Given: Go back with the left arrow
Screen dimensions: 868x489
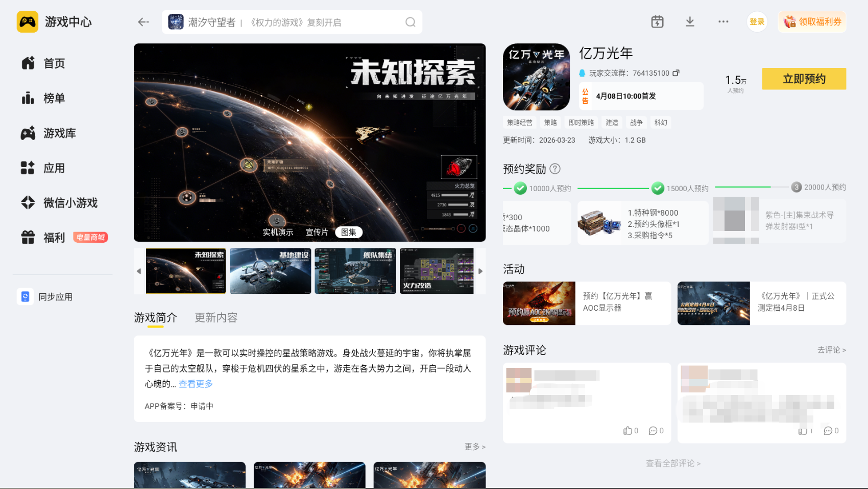Looking at the screenshot, I should click(143, 22).
